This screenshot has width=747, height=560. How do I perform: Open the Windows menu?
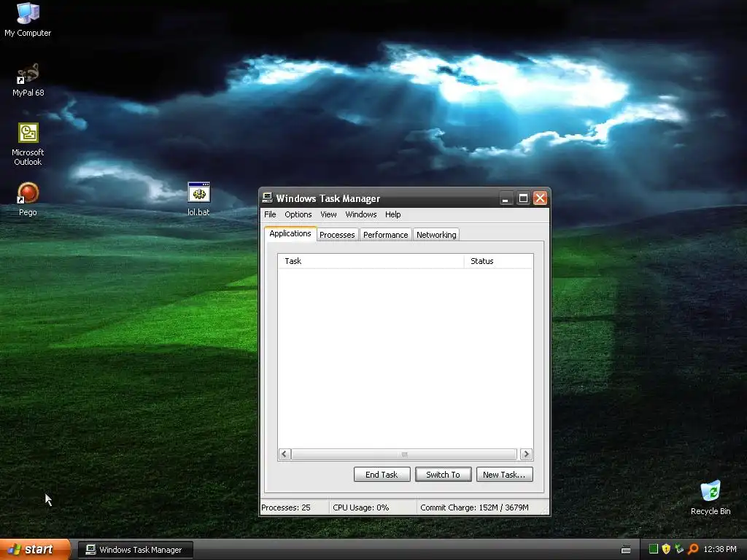click(360, 214)
